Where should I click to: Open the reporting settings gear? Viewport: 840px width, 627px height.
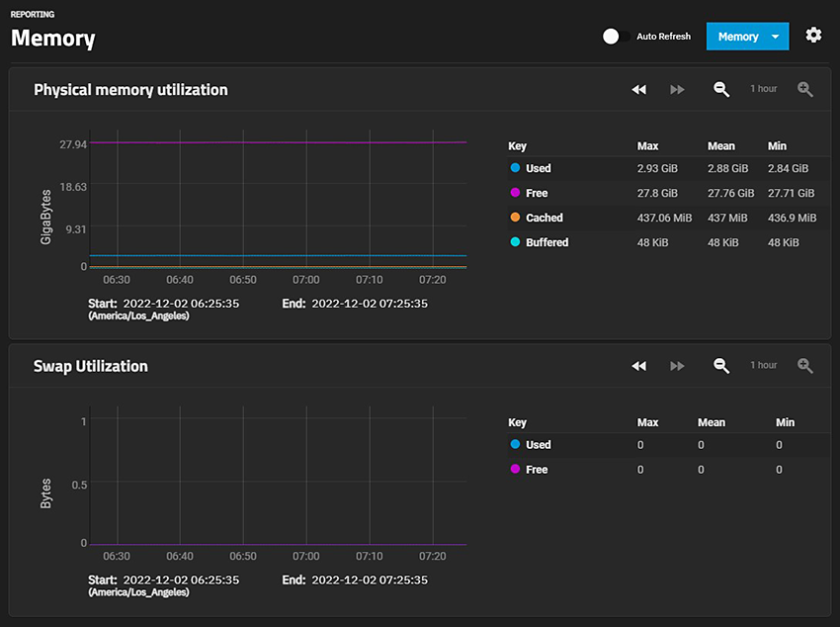[x=813, y=36]
